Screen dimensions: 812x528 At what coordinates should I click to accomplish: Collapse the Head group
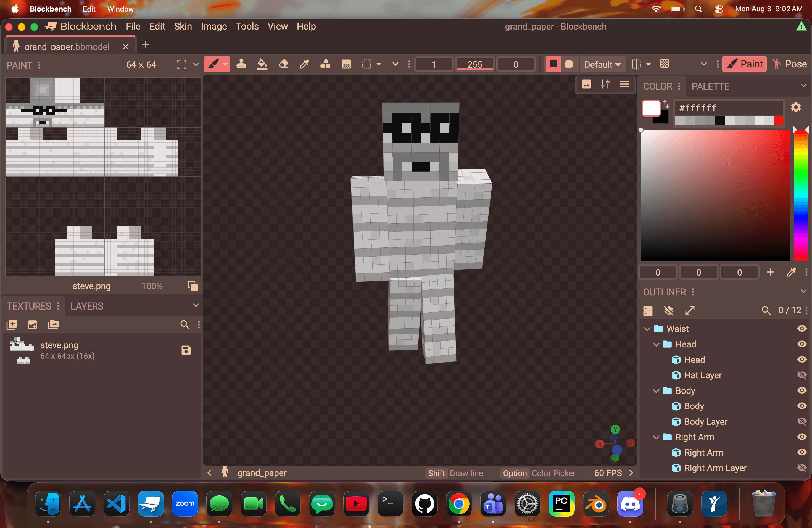[656, 344]
